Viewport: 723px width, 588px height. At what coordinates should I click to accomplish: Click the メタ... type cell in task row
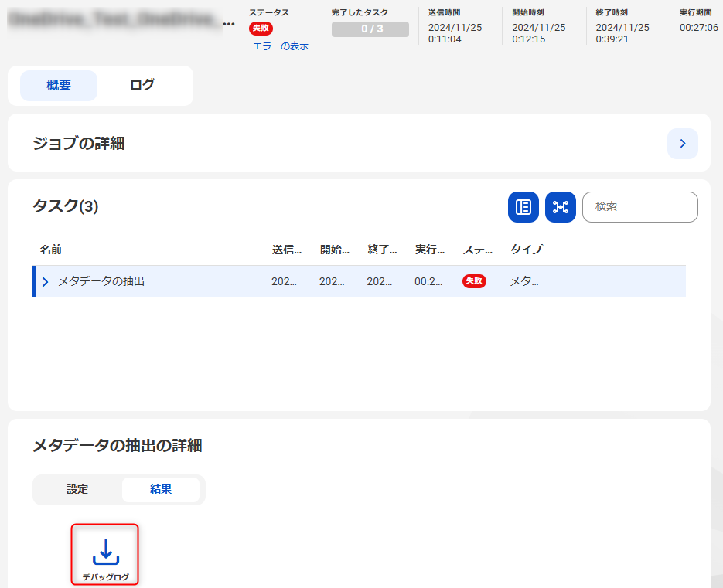point(524,281)
